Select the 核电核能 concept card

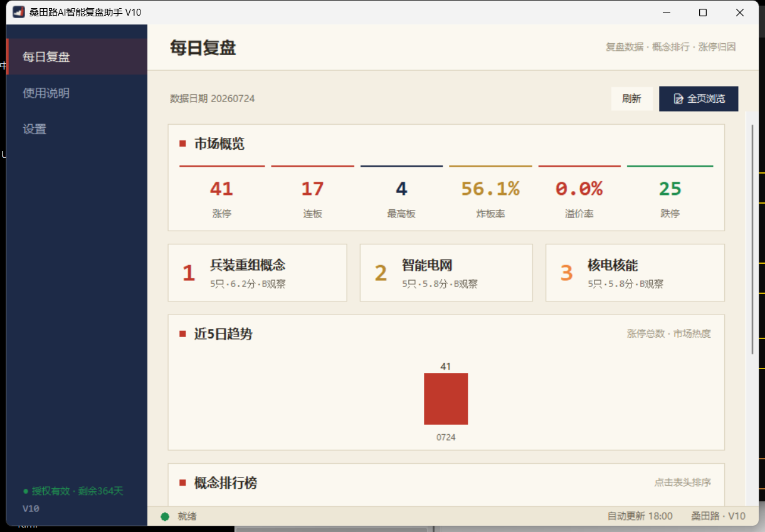coord(635,273)
